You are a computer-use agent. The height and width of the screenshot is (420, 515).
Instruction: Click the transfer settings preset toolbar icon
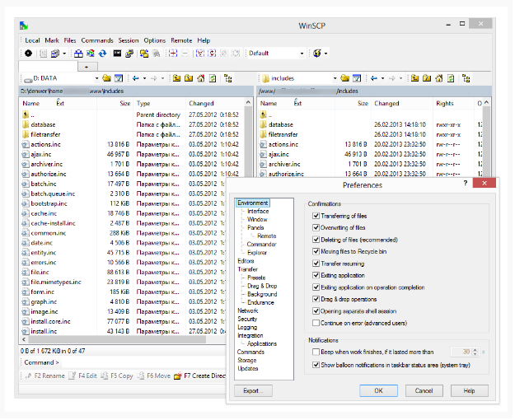tap(55, 54)
